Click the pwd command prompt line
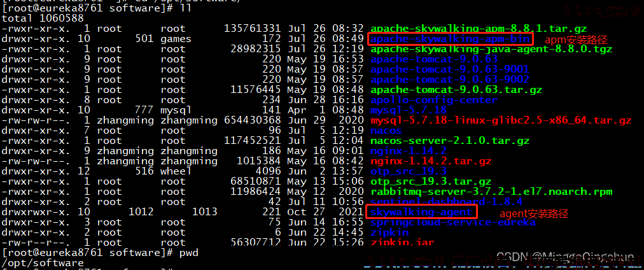Viewport: 644px width, 270px height. click(x=100, y=253)
